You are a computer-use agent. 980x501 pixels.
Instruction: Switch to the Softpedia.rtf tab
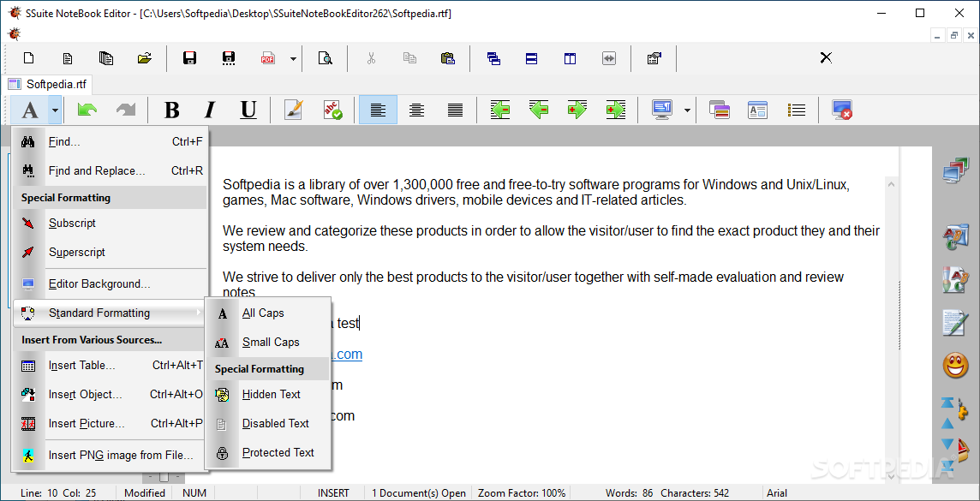[x=49, y=84]
